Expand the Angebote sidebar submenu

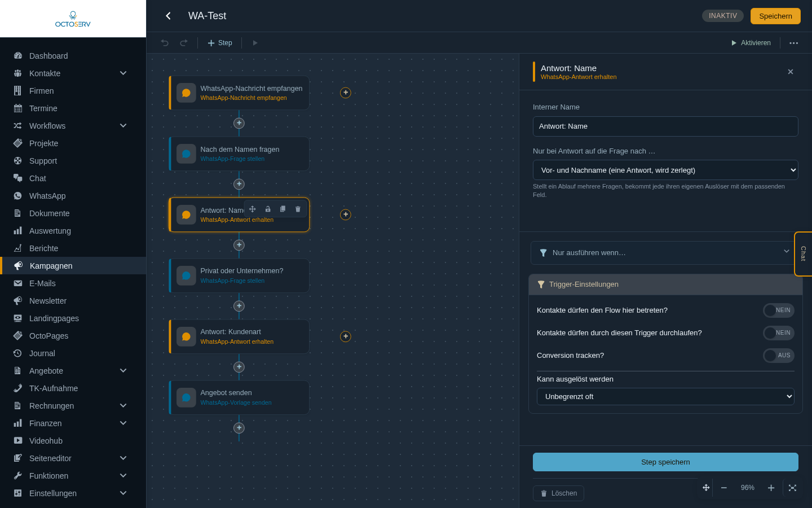(123, 371)
